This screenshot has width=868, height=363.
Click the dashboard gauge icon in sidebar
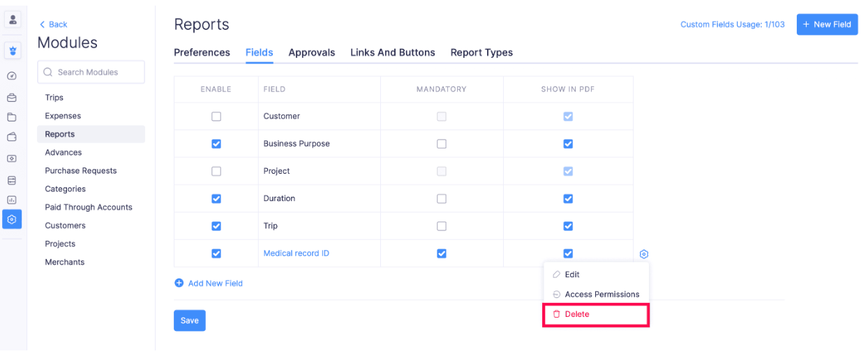[x=12, y=75]
